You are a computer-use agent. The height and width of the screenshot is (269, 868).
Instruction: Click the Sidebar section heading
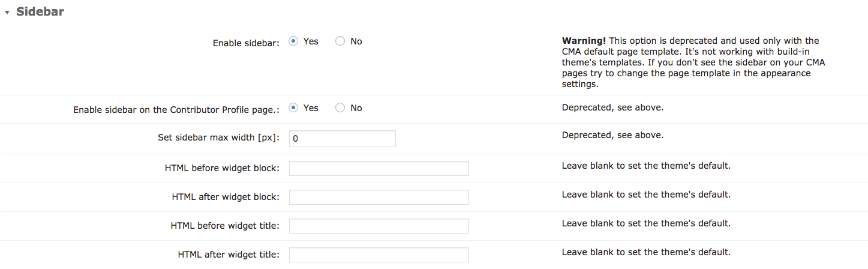click(40, 11)
